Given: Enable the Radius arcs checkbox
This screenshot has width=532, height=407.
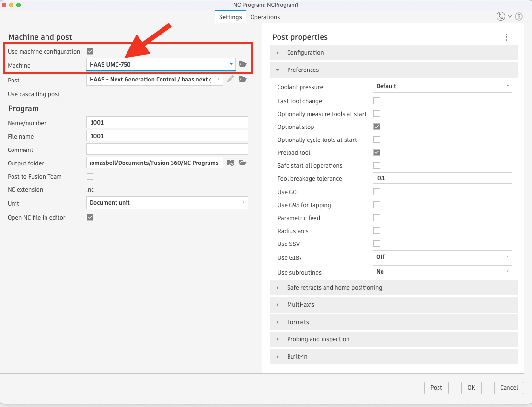Looking at the screenshot, I should 377,231.
